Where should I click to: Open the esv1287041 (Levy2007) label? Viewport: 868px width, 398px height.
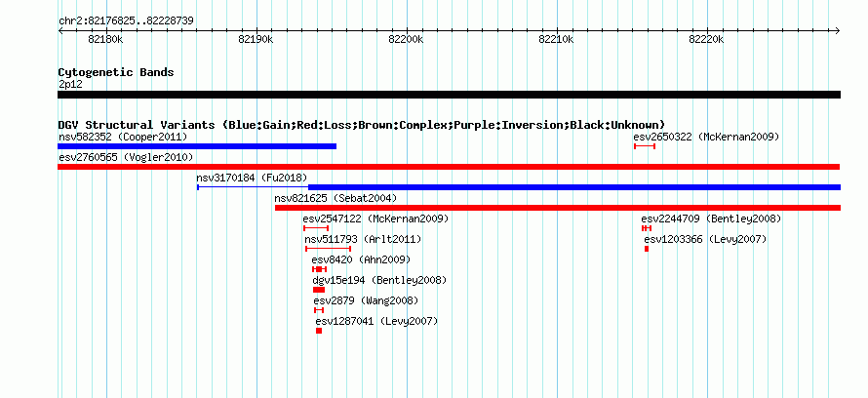376,321
